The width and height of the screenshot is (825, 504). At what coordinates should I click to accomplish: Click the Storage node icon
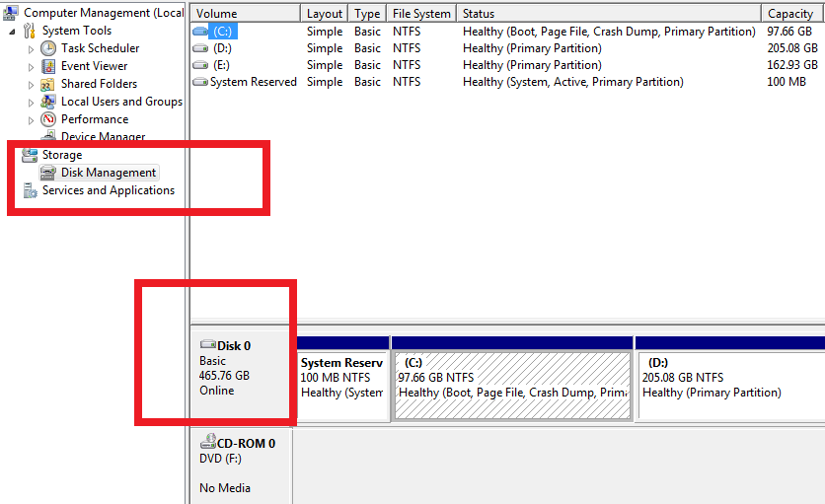tap(30, 155)
